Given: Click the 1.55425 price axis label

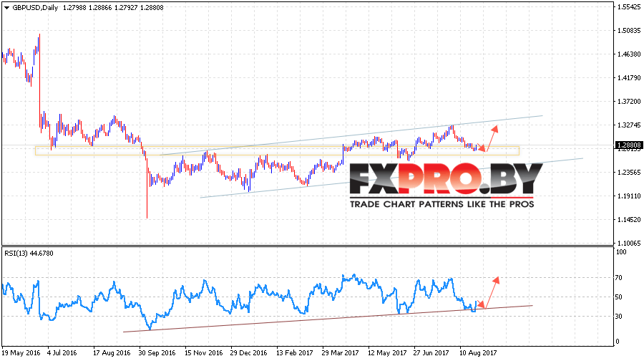Looking at the screenshot, I should tap(629, 6).
